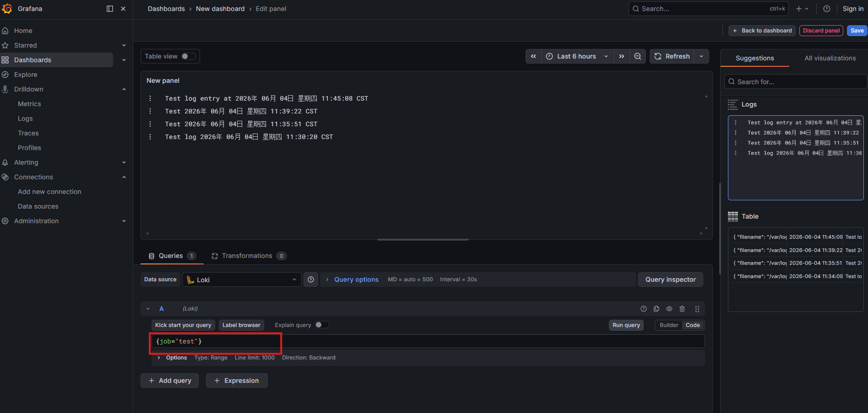Open Drilldown Traces
The width and height of the screenshot is (868, 413).
click(28, 133)
